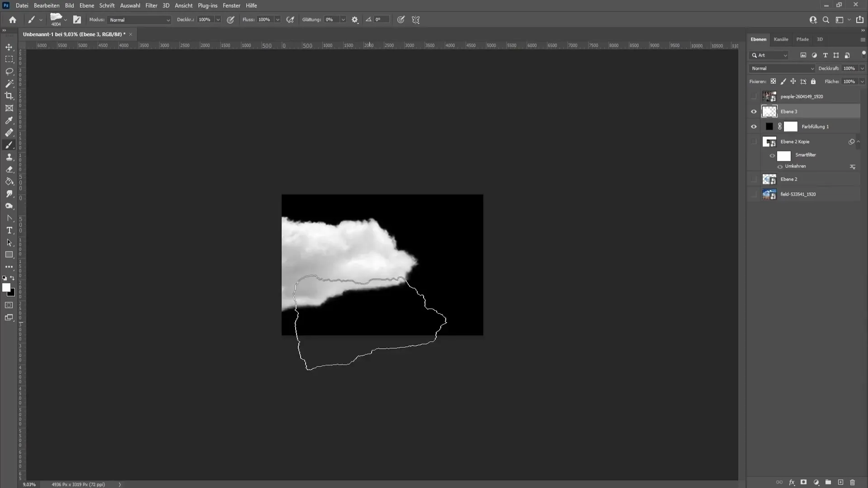868x488 pixels.
Task: Select the Magic Wand tool
Action: pyautogui.click(x=9, y=84)
